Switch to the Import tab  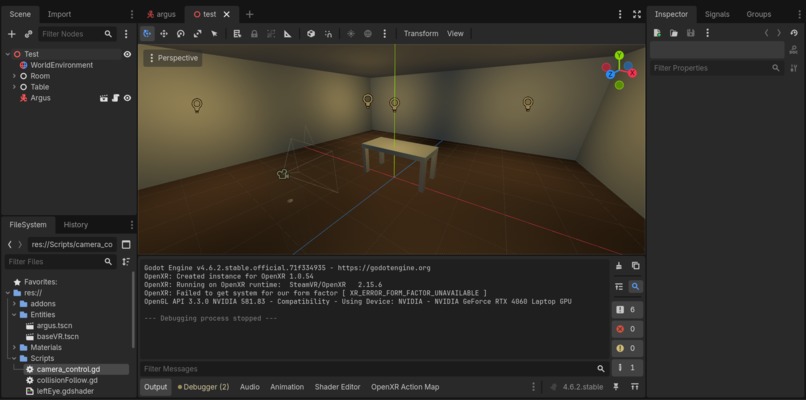pyautogui.click(x=59, y=14)
